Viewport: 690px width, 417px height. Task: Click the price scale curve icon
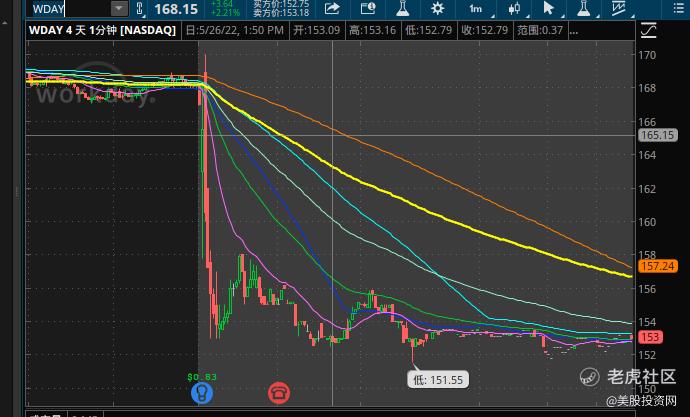(x=649, y=30)
